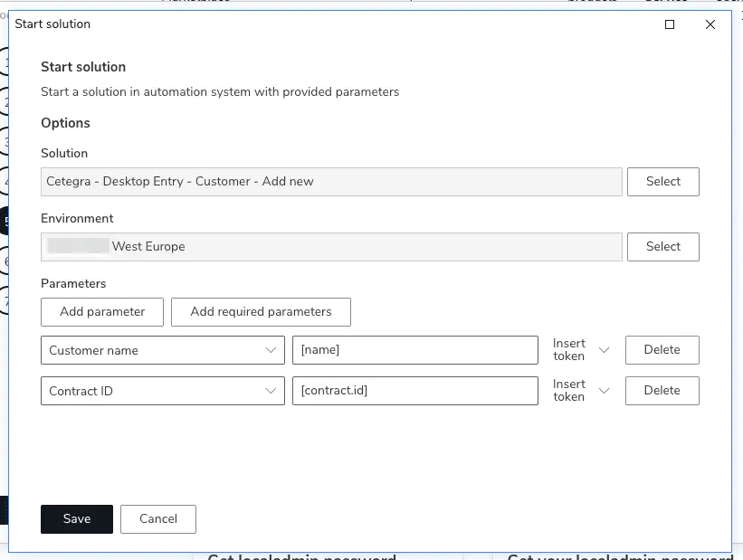Click the [name] value input field
Viewport: 743px width, 560px height.
414,350
